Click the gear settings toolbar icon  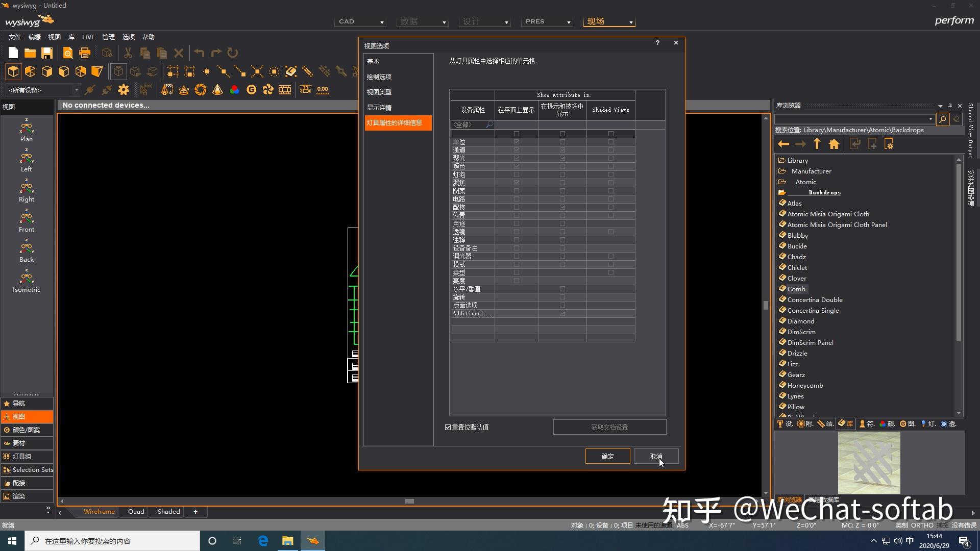[124, 90]
